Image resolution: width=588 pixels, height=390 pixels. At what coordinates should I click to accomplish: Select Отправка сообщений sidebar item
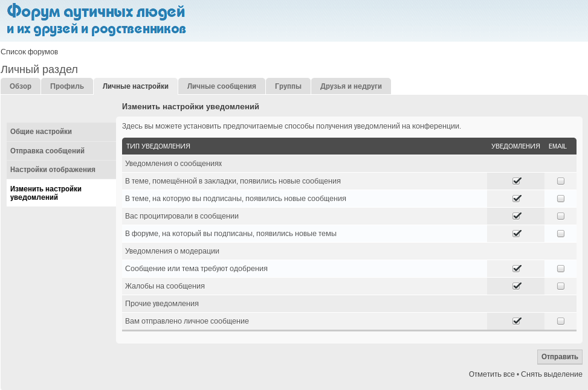pyautogui.click(x=47, y=151)
